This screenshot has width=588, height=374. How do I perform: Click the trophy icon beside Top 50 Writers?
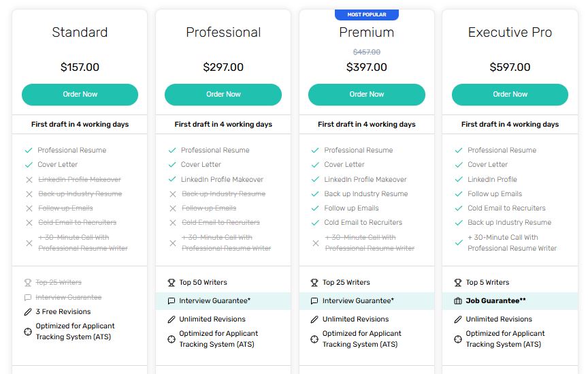coord(171,283)
